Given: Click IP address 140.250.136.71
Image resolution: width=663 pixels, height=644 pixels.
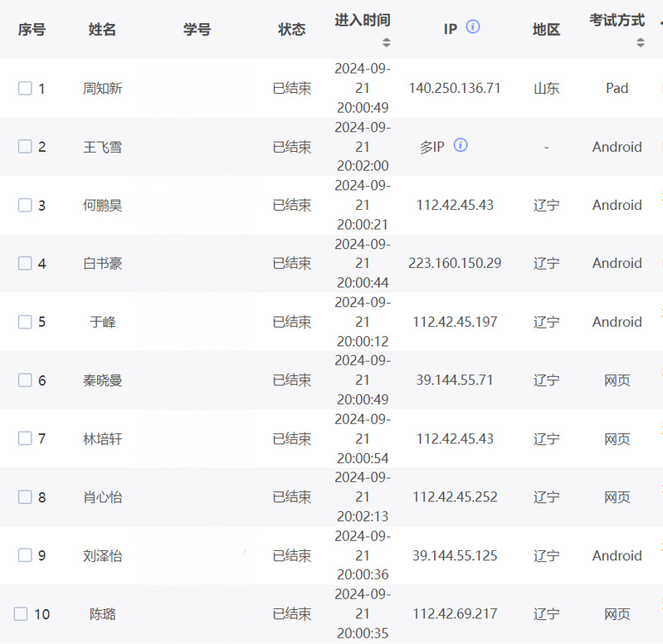Looking at the screenshot, I should pyautogui.click(x=455, y=88).
